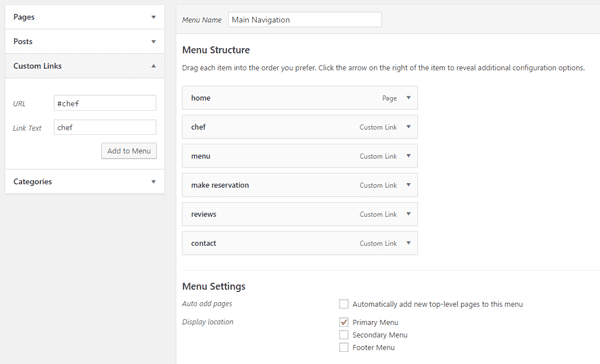Uncheck the Primary Menu location
This screenshot has width=600, height=364.
click(x=344, y=322)
